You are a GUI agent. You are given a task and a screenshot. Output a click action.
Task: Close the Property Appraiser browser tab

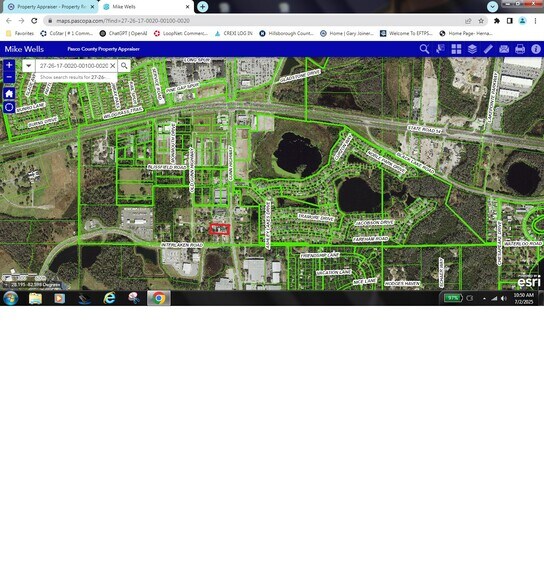pos(92,7)
